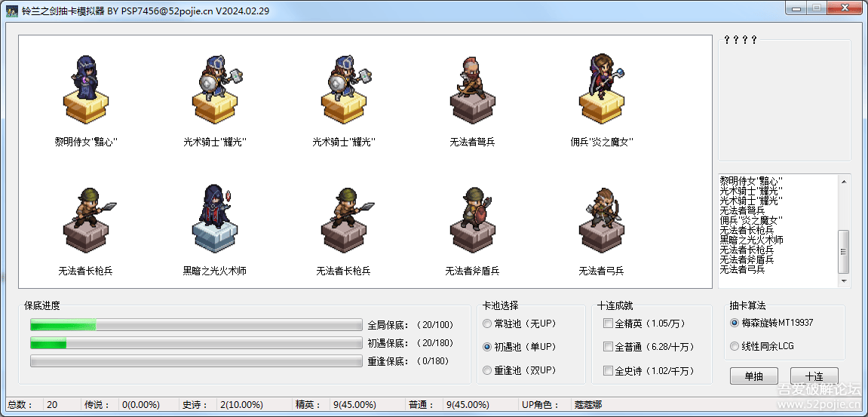Select the 无法者弩兵 crossbowman sprite
Image resolution: width=868 pixels, height=417 pixels.
(x=472, y=89)
